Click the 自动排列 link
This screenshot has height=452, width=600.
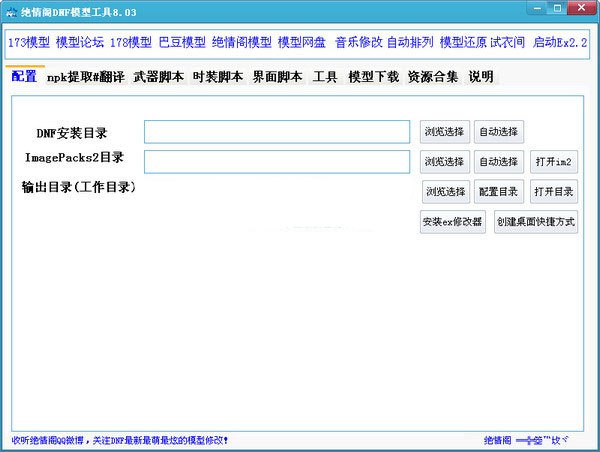tap(410, 42)
